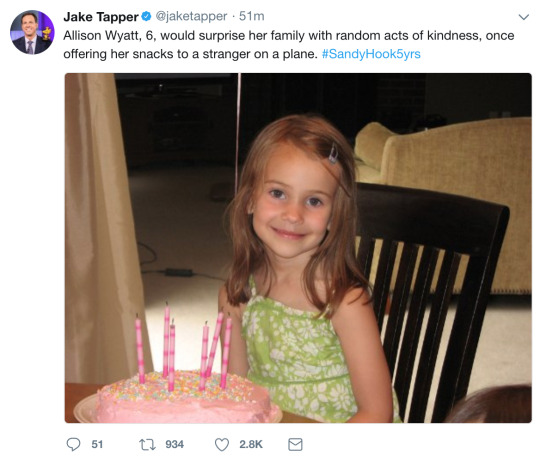Viewport: 540px width, 461px height.
Task: Click the blue verified badge
Action: [x=147, y=16]
